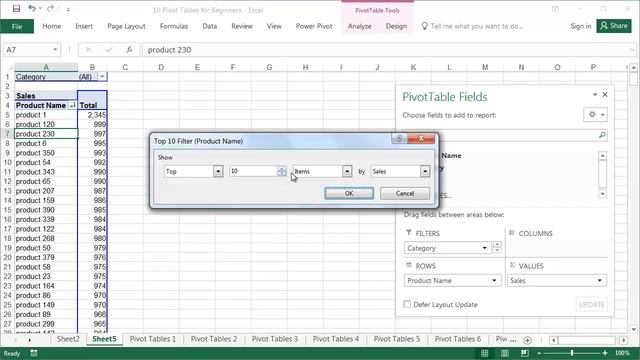Screen dimensions: 640x360
Task: Open the PivotTable Fields pane options arrow
Action: click(595, 95)
